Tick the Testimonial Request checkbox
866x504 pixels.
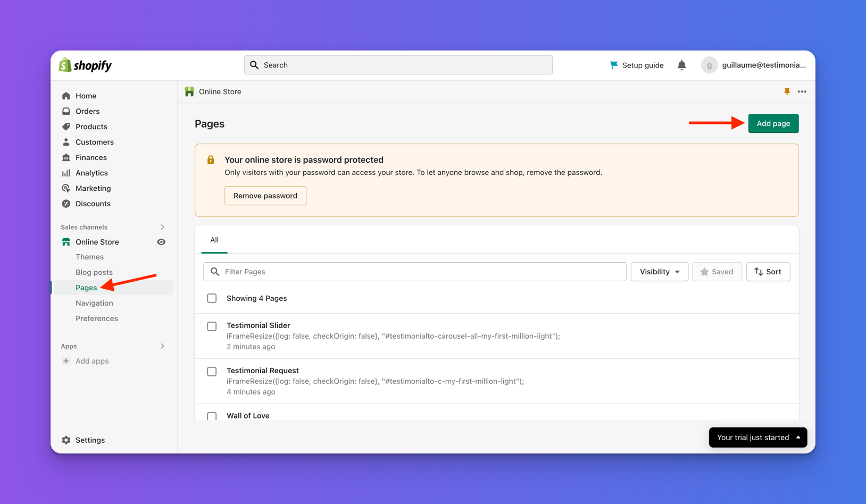coord(212,371)
